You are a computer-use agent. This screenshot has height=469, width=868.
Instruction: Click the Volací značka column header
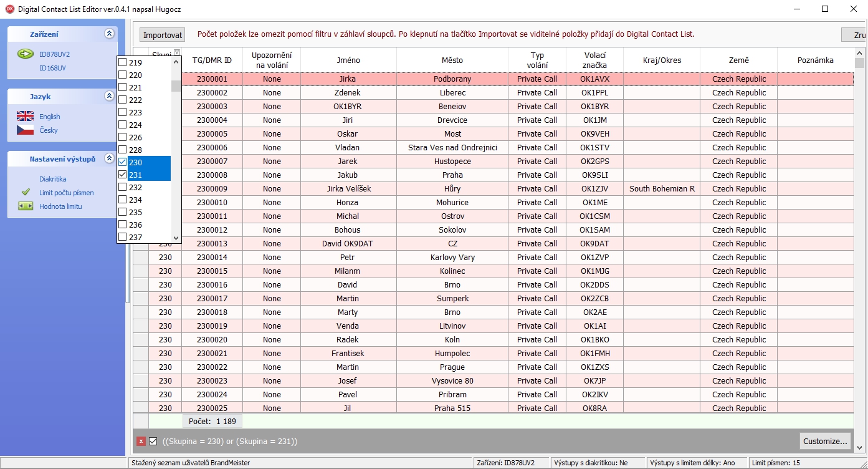[595, 60]
